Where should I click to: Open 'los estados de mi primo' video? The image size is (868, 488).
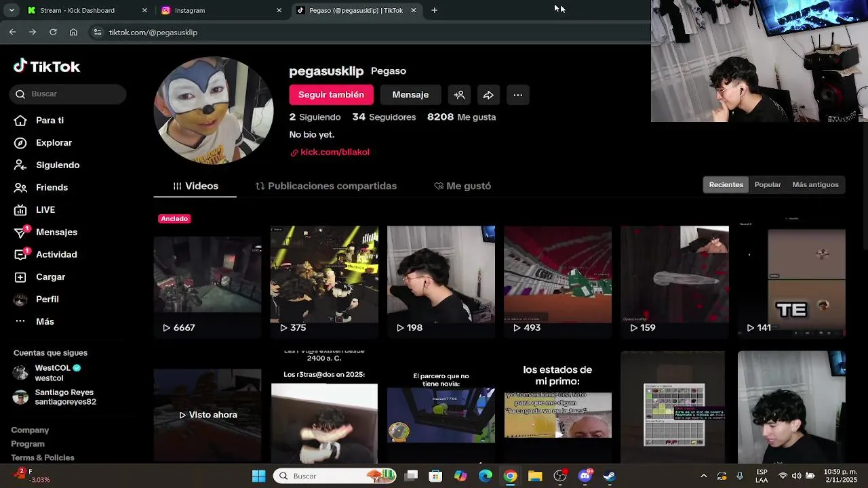(557, 407)
